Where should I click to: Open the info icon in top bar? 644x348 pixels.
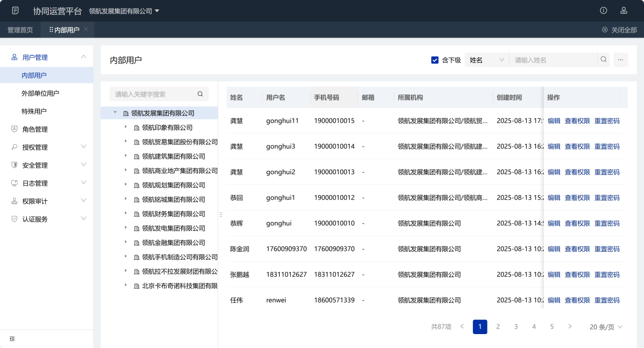(604, 11)
